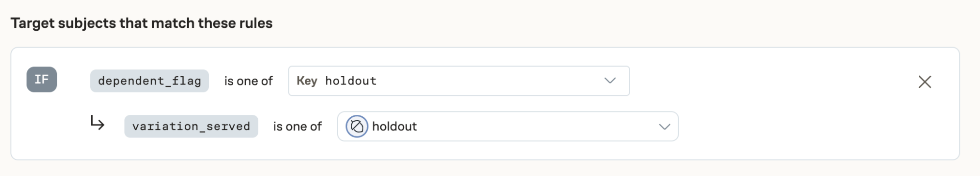Select the variation_served attribute chip

click(x=191, y=127)
